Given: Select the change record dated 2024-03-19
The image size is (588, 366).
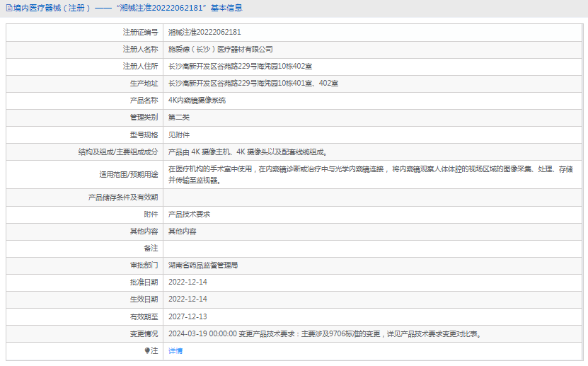Looking at the screenshot, I should coord(325,333).
